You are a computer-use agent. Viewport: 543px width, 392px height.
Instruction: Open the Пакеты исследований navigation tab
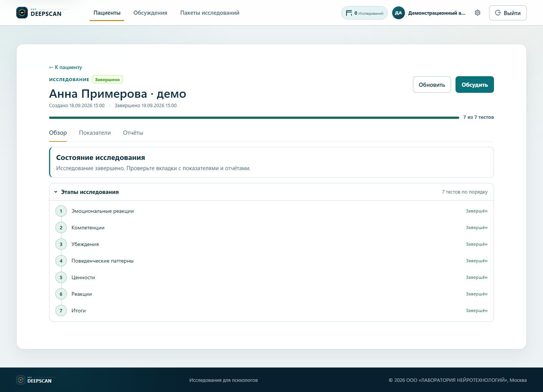click(x=210, y=13)
